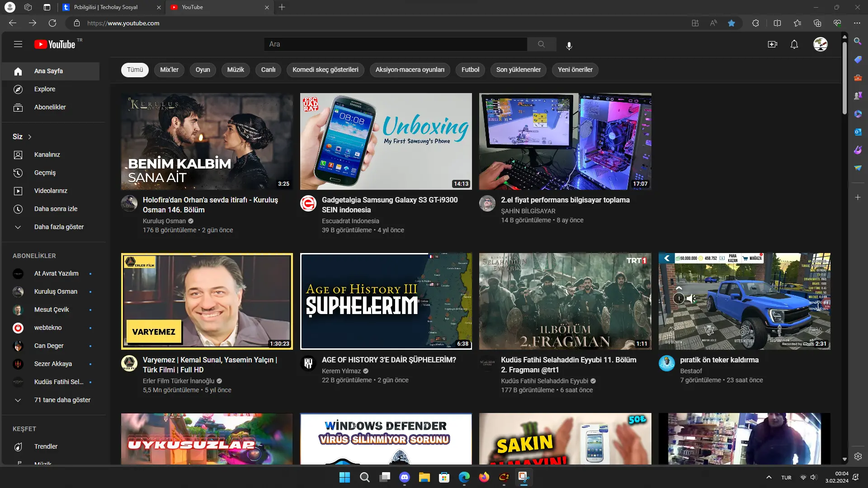The height and width of the screenshot is (488, 868).
Task: Switch to the Pcbilgilisi Techolay Sosyal tab
Action: pos(111,7)
